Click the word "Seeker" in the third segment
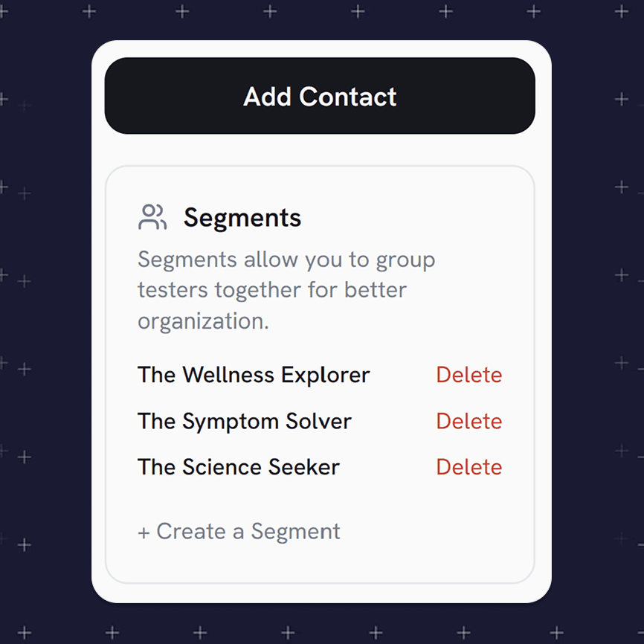644x644 pixels. 305,467
